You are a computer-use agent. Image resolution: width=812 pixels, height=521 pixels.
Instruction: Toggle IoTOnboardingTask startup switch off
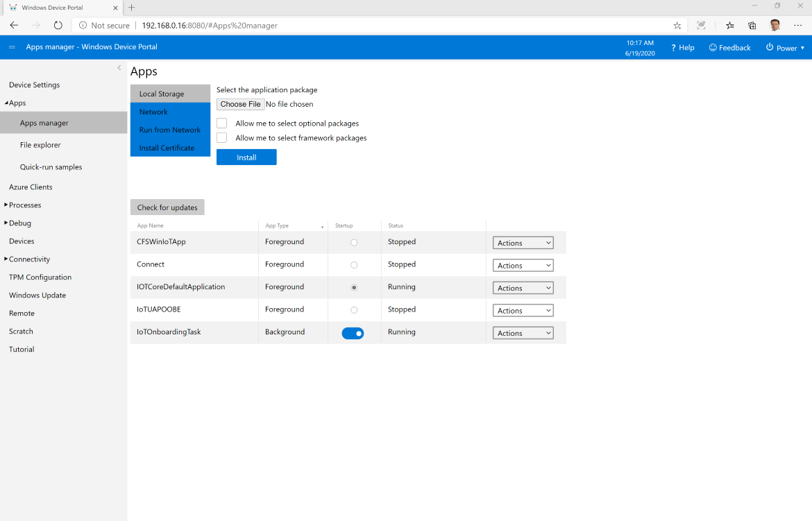[x=353, y=333]
